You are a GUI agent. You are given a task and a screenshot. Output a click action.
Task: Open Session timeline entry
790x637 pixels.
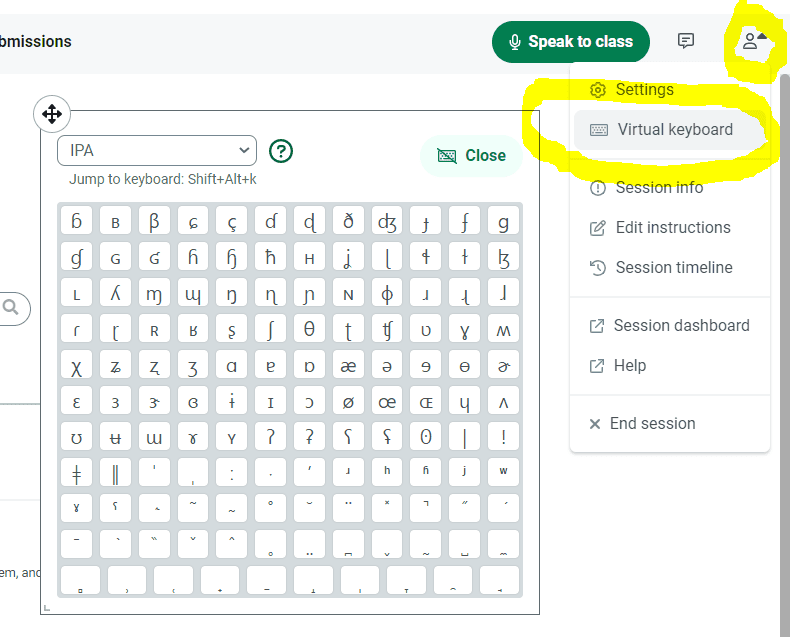(673, 268)
